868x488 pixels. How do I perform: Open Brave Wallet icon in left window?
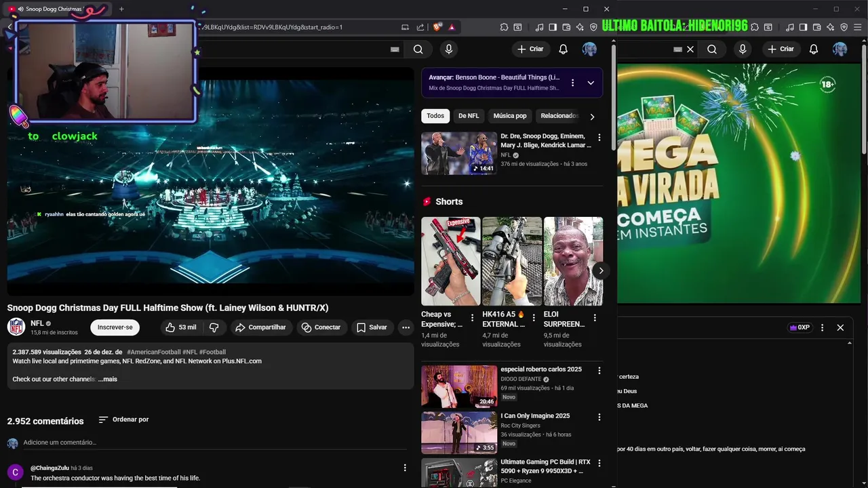566,27
